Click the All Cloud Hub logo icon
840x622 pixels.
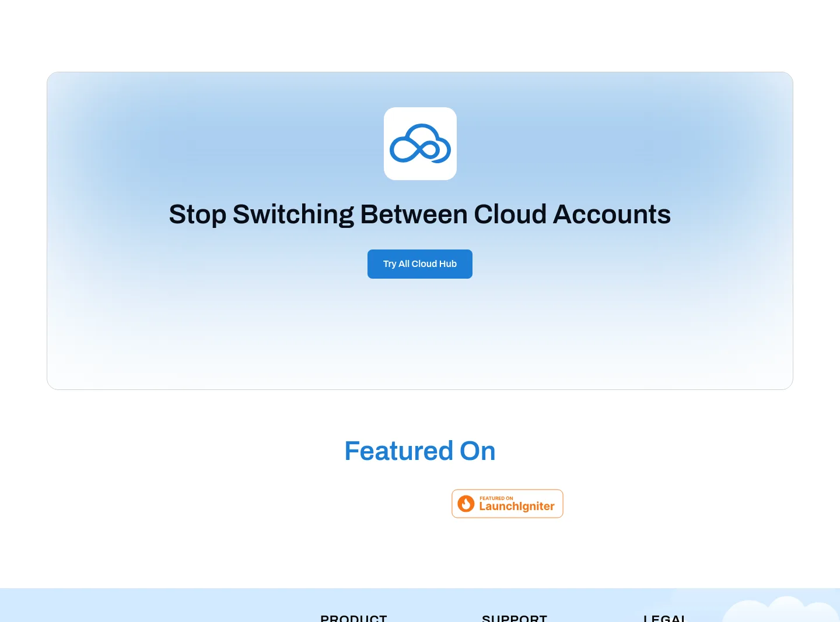coord(420,143)
